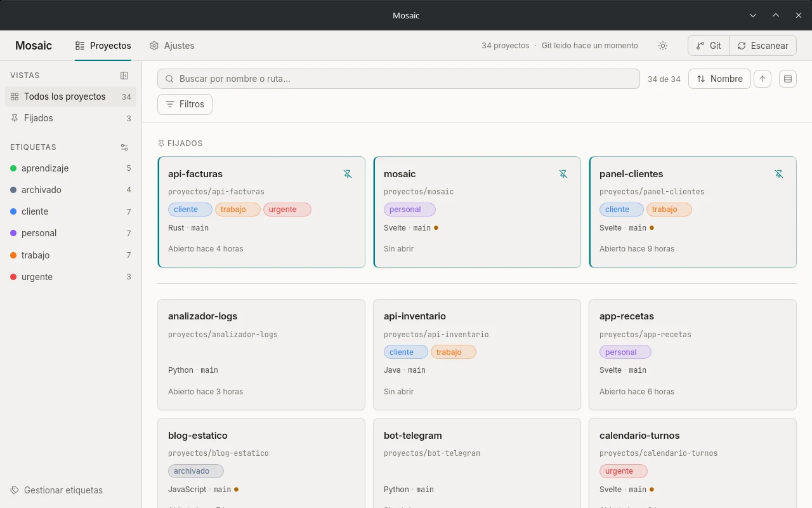Select the urgente tag in the sidebar
This screenshot has height=508, width=812.
[71, 277]
